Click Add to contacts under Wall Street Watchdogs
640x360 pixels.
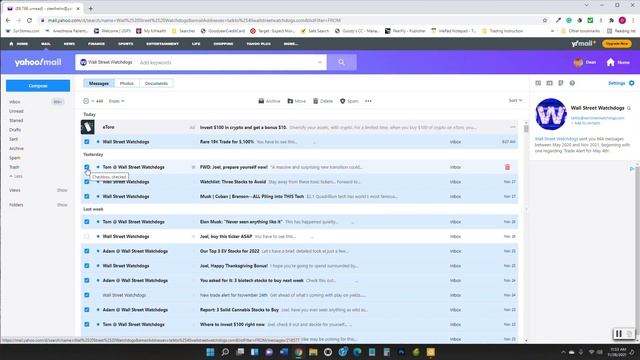click(585, 123)
